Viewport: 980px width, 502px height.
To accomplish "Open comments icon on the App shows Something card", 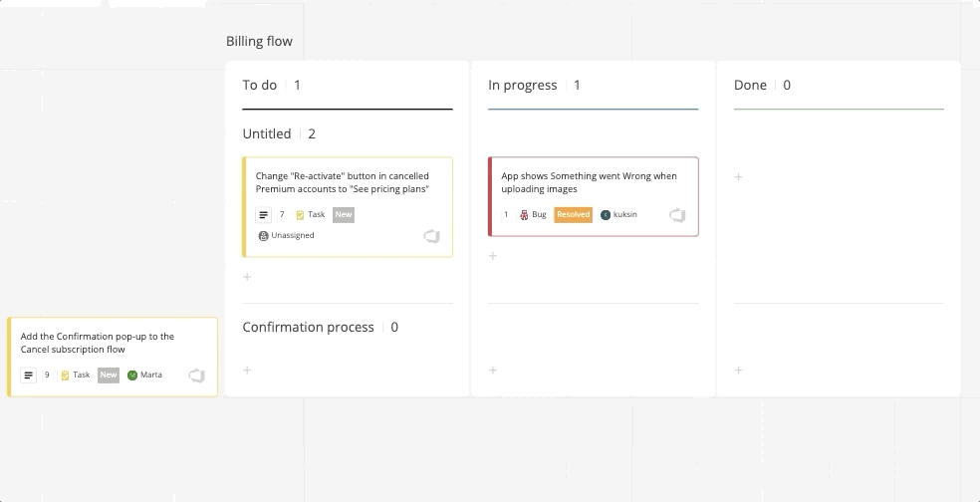I will tap(677, 215).
